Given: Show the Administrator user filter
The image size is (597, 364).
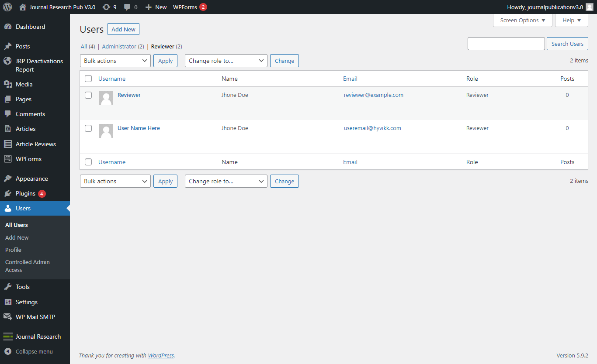Looking at the screenshot, I should pos(119,46).
